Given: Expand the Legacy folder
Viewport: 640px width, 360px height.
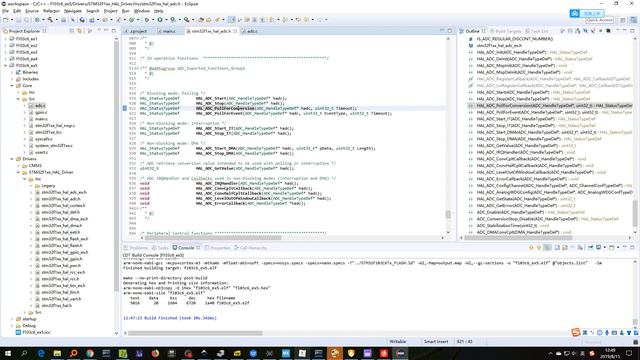Looking at the screenshot, I should pyautogui.click(x=31, y=186).
